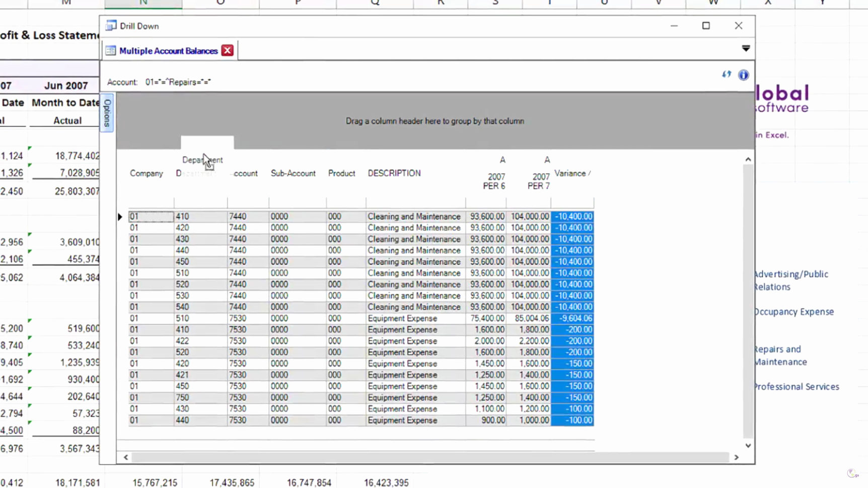
Task: Click the grid icon on Multiple Account Balances tab
Action: coord(110,50)
